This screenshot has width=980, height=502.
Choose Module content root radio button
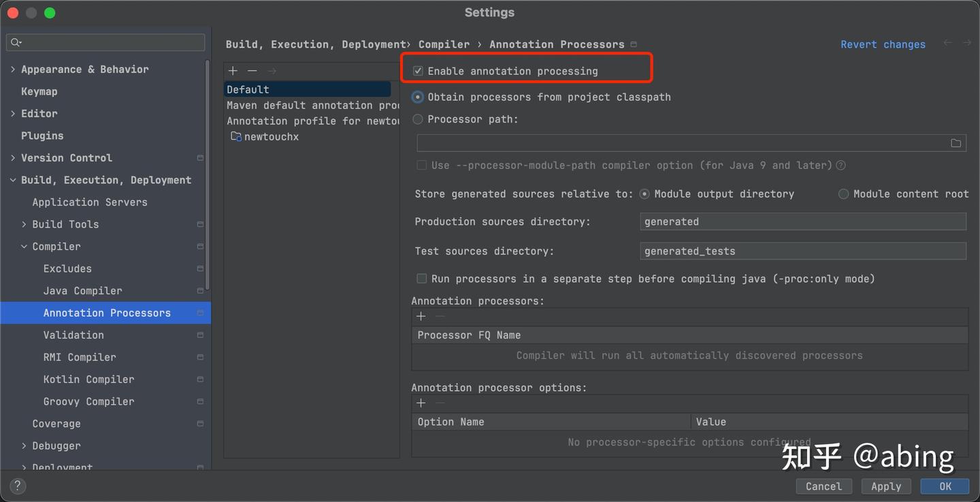click(843, 194)
